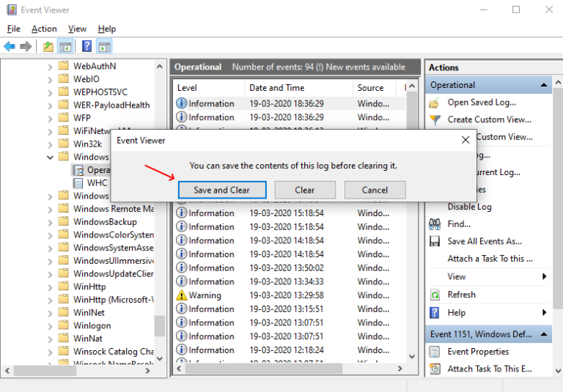
Task: Click the WinNat folder icon
Action: pyautogui.click(x=64, y=338)
